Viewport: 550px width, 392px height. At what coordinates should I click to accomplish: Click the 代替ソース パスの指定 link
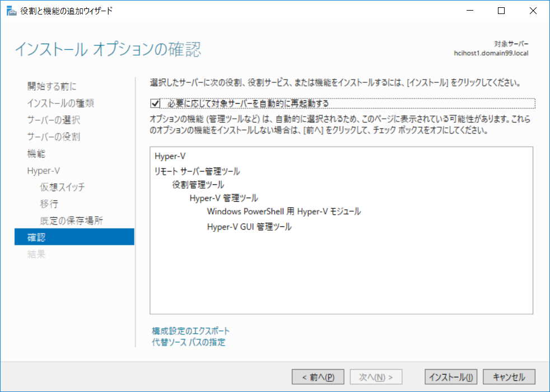188,342
